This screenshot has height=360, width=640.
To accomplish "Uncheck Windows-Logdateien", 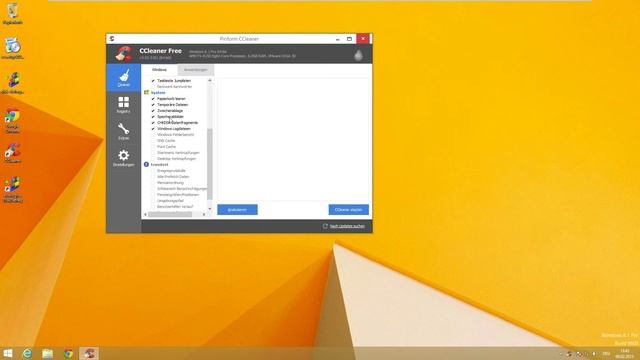I will click(153, 129).
